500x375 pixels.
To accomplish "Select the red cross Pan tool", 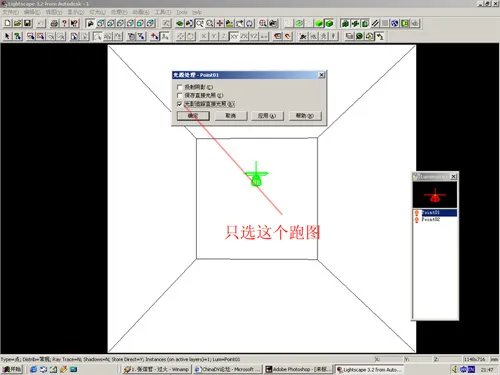I will (220, 23).
